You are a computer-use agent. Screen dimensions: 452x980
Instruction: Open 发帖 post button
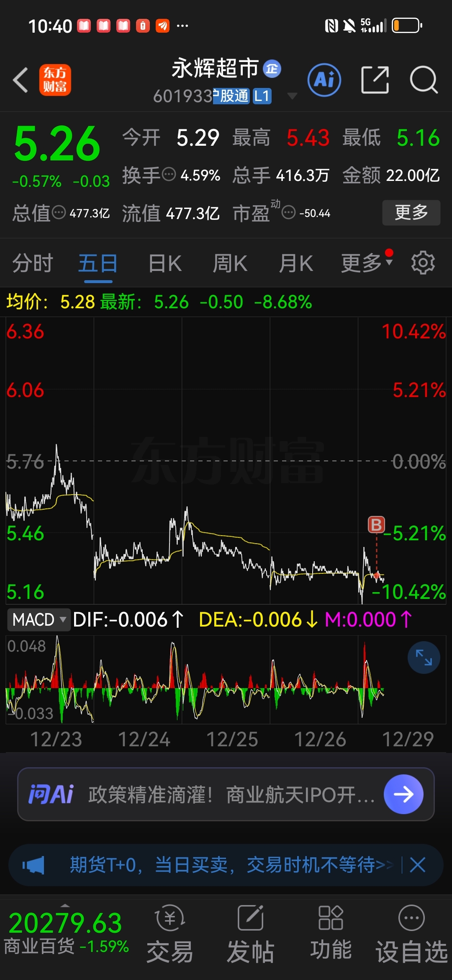tap(250, 935)
